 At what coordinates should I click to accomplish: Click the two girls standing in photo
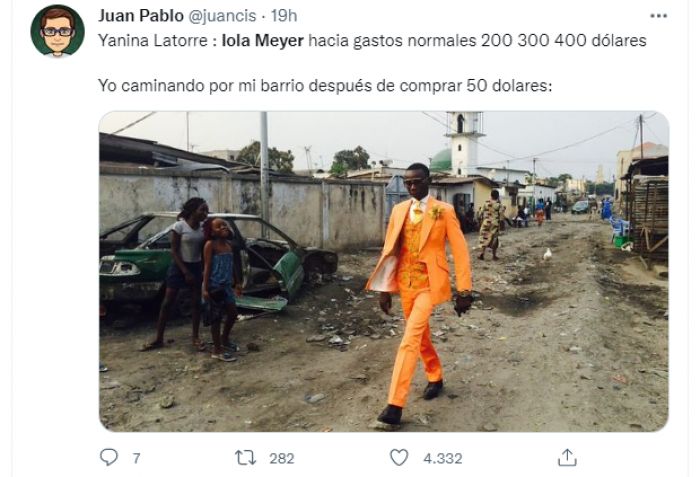[x=194, y=279]
